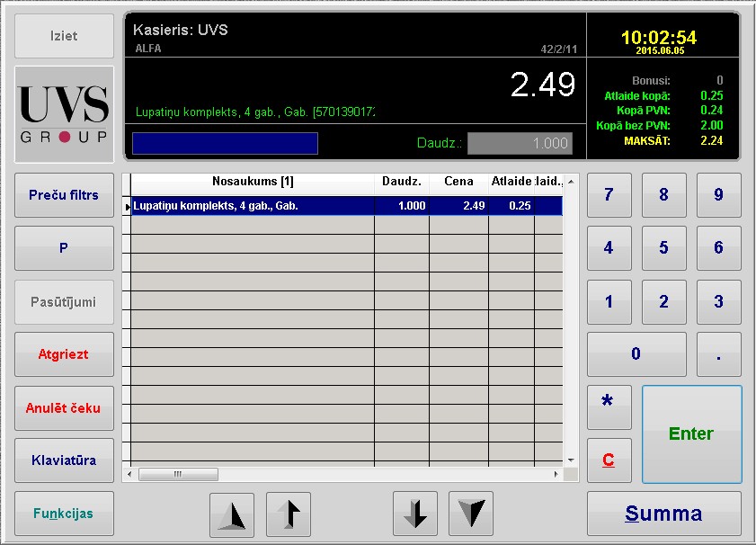Tap numpad key 2
Screen dimensions: 756x545
pos(664,302)
